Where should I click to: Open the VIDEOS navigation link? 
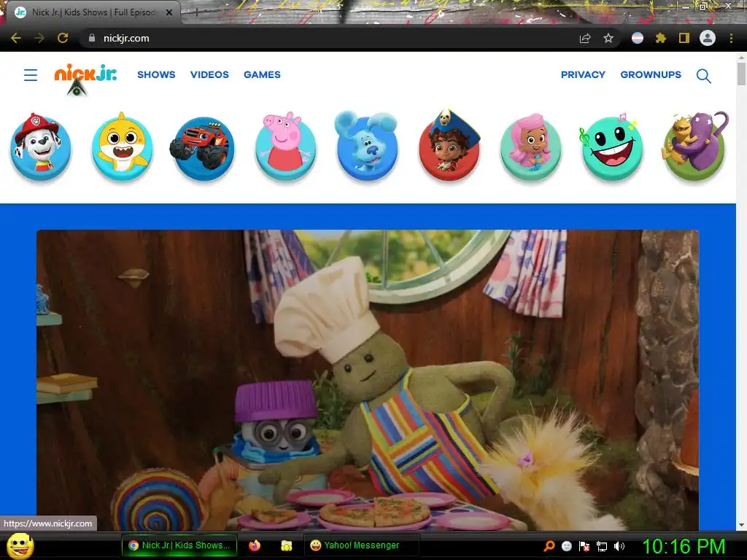[x=209, y=75]
